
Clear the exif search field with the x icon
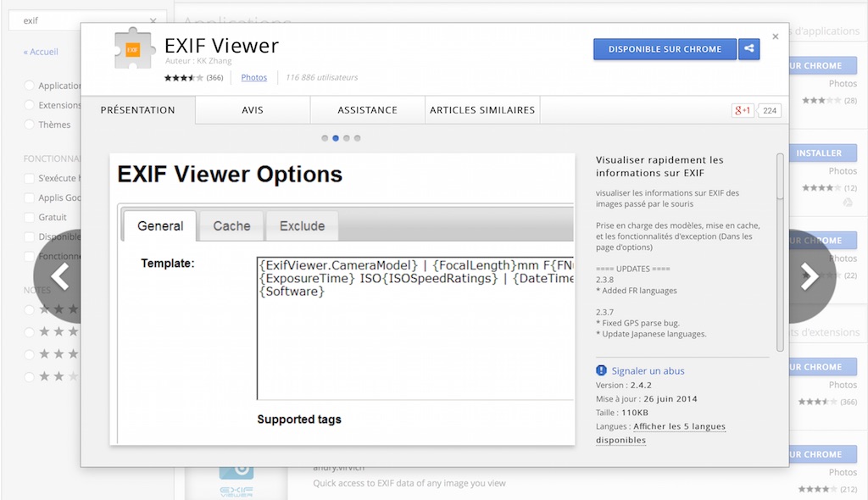(x=153, y=20)
